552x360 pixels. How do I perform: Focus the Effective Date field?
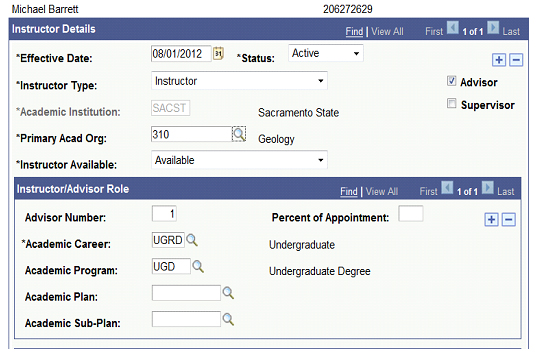(x=181, y=53)
